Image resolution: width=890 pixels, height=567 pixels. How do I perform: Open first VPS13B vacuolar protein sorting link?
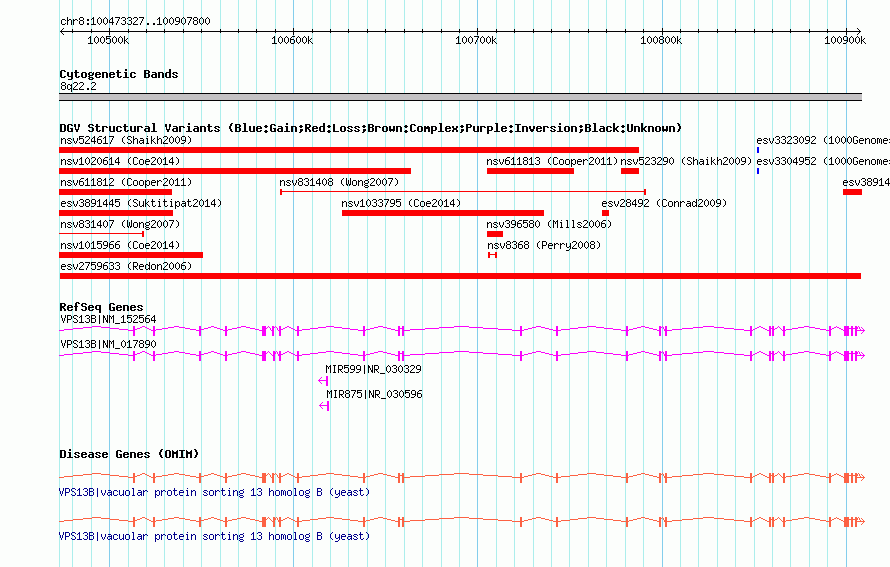[215, 492]
